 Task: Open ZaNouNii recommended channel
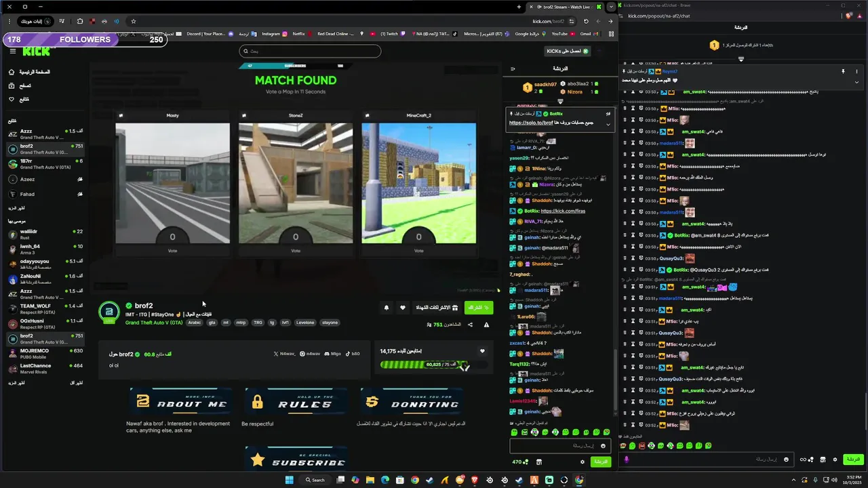[x=46, y=279]
